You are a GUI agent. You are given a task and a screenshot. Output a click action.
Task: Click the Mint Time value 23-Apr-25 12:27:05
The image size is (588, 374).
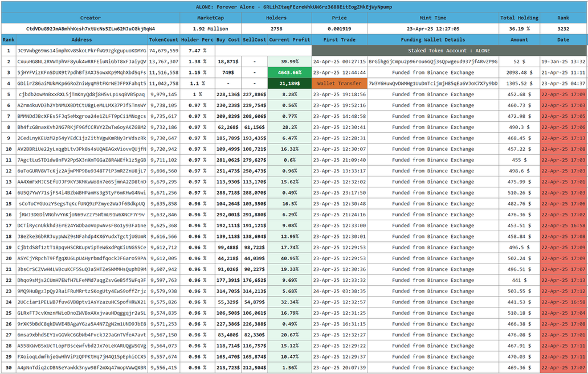pos(432,28)
